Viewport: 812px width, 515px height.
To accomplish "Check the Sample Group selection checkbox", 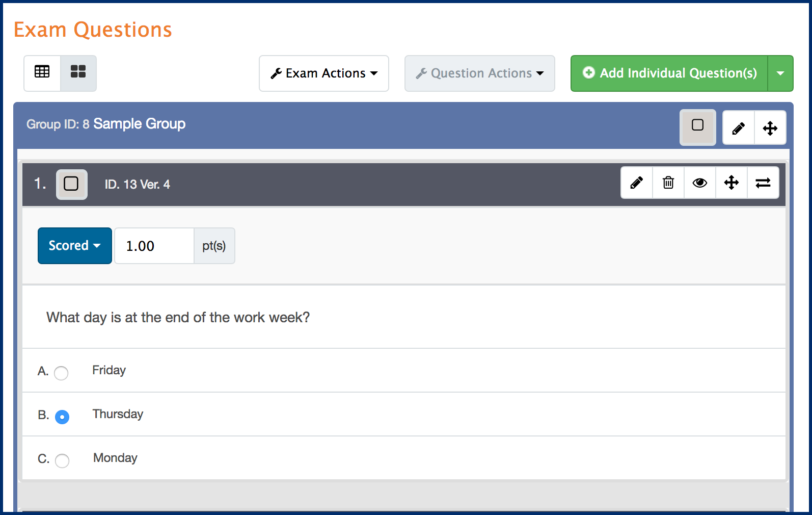I will 697,127.
